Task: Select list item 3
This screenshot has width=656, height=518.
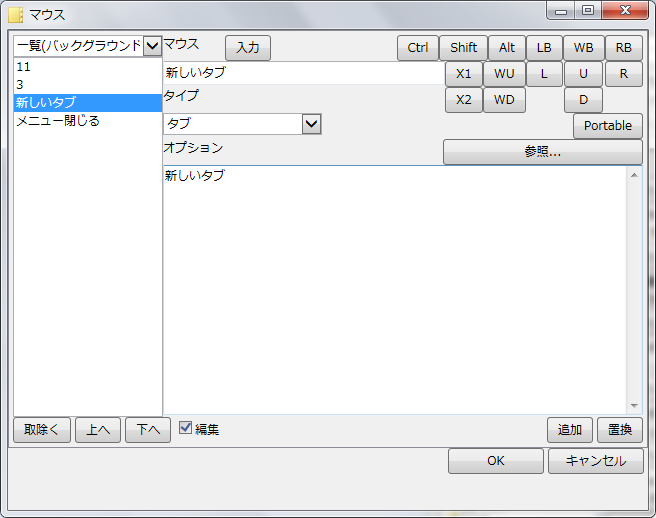Action: click(88, 85)
